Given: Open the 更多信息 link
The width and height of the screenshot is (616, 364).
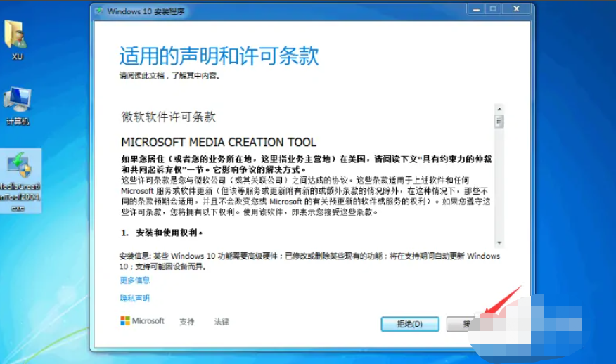Looking at the screenshot, I should [x=135, y=280].
